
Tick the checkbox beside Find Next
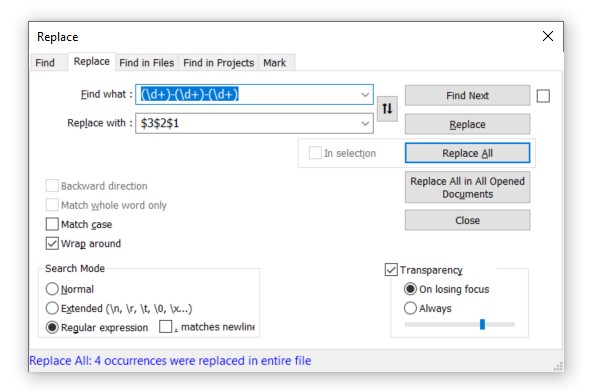[x=543, y=96]
